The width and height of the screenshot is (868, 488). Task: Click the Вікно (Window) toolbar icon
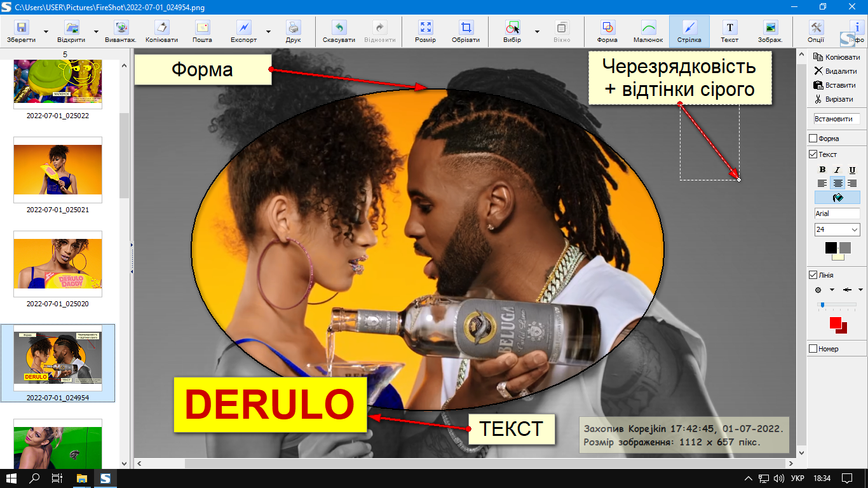click(562, 31)
